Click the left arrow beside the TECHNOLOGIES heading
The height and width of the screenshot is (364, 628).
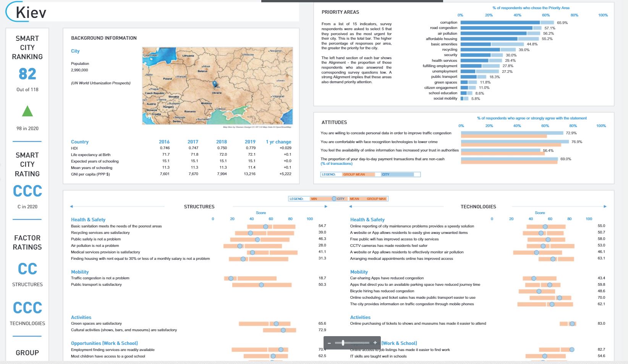350,206
